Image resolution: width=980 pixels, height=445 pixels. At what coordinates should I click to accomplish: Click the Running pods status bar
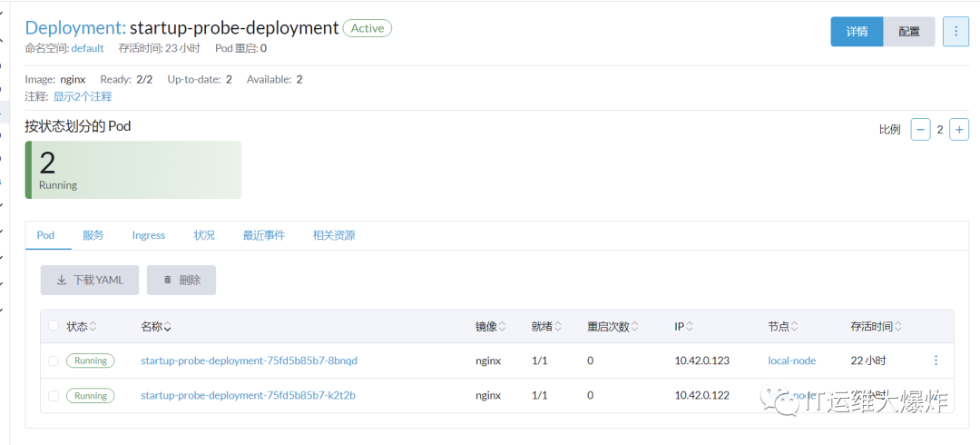pos(133,170)
